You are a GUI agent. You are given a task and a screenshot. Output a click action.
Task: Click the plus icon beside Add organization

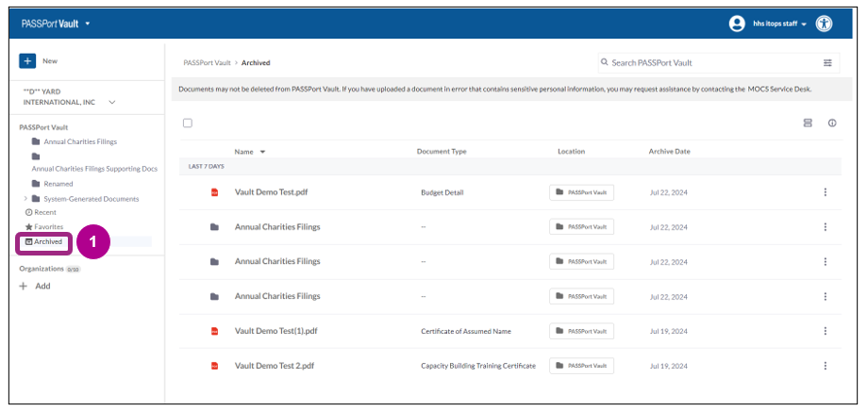click(x=24, y=286)
